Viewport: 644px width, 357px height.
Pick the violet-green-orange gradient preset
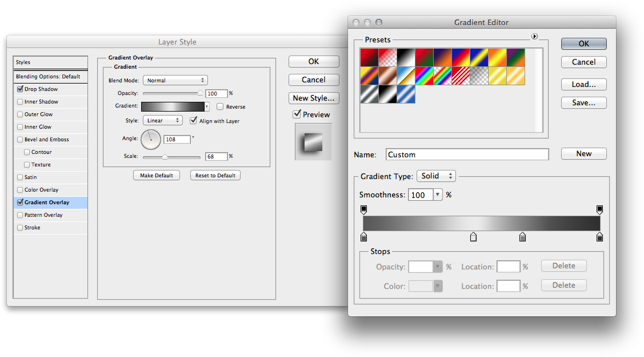tap(515, 58)
